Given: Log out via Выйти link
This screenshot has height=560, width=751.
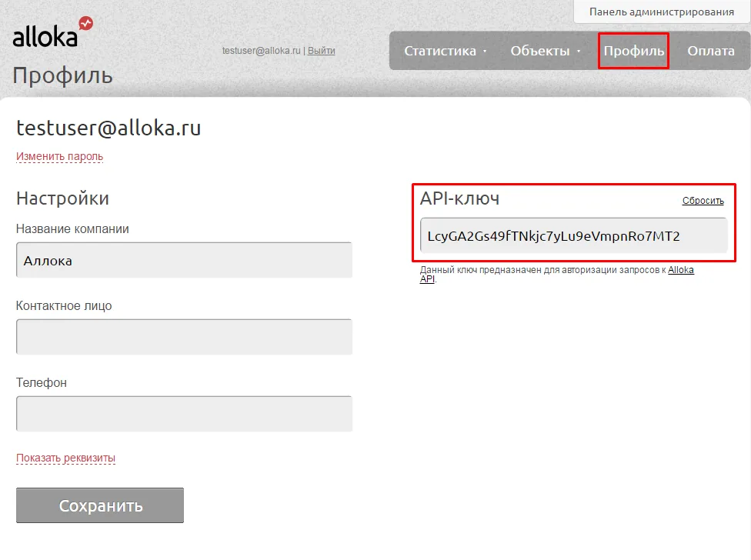Looking at the screenshot, I should 321,50.
